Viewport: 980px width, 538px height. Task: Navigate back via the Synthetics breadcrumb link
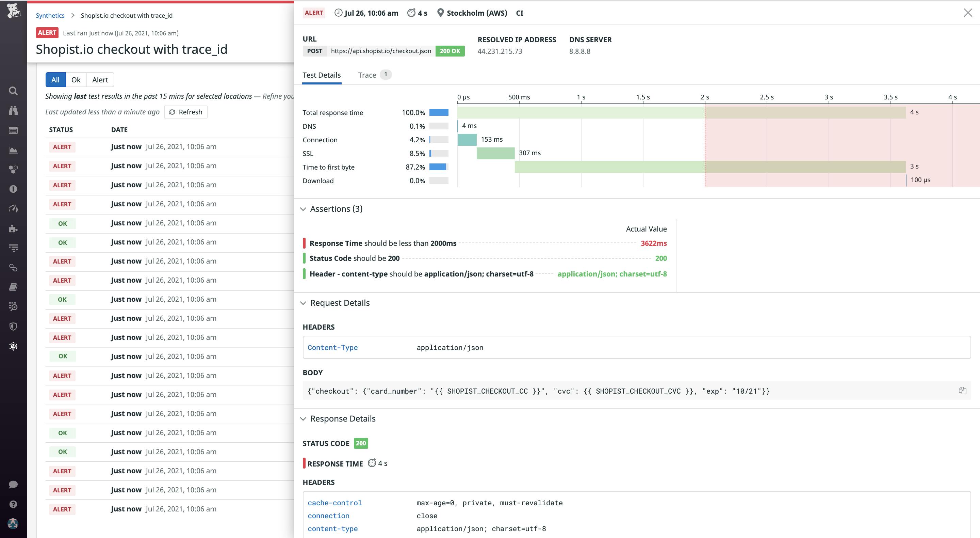50,15
